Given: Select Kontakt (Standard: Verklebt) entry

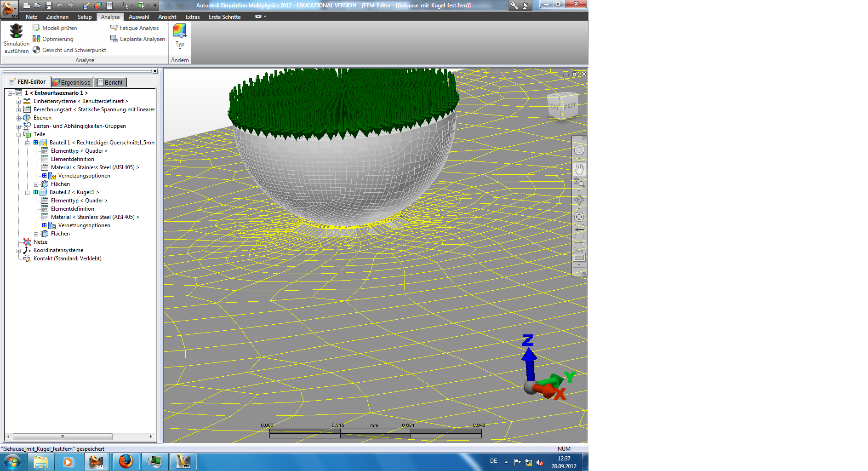Looking at the screenshot, I should tap(68, 258).
